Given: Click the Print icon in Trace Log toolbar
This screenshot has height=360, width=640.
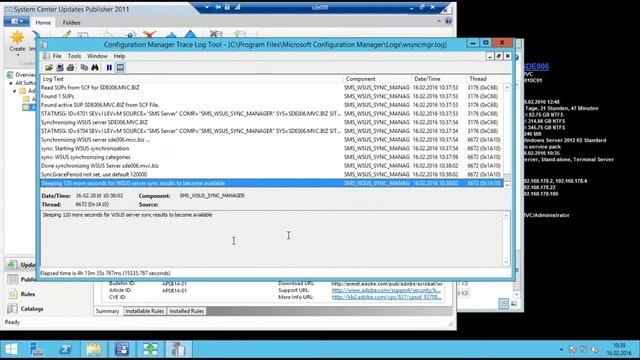Looking at the screenshot, I should tap(70, 68).
